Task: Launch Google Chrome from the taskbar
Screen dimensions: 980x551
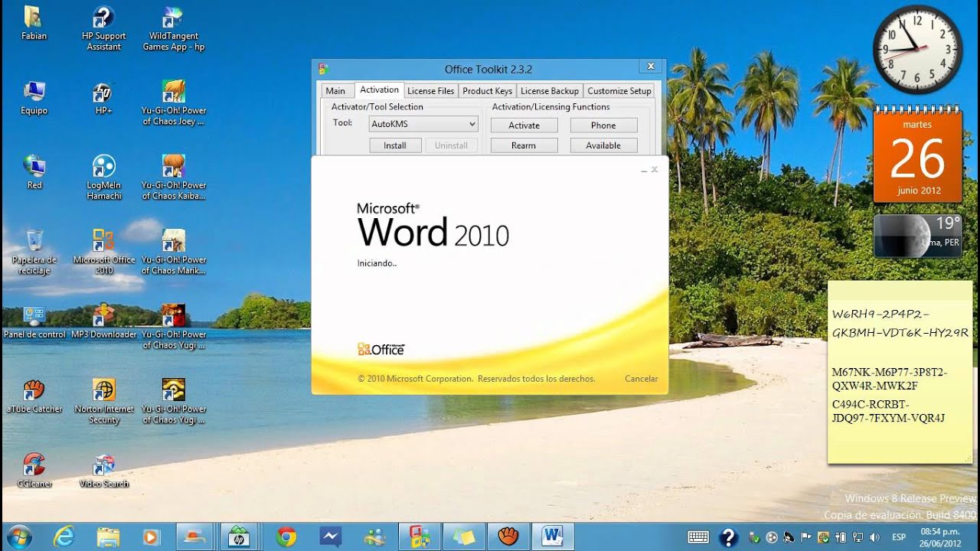Action: 286,536
